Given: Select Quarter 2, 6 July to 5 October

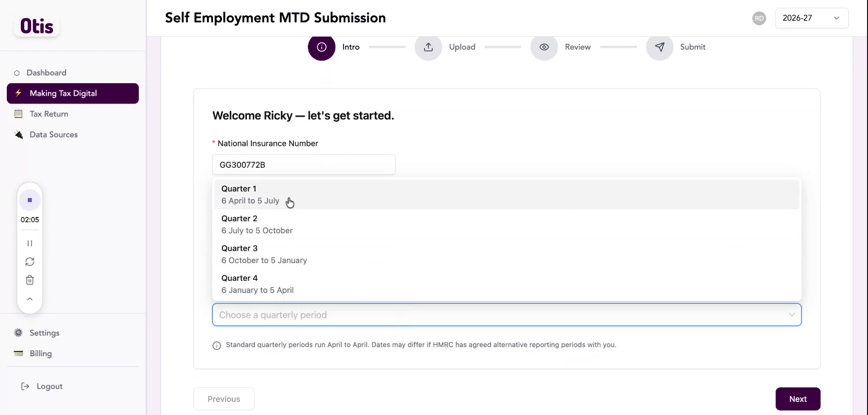Looking at the screenshot, I should tap(506, 225).
